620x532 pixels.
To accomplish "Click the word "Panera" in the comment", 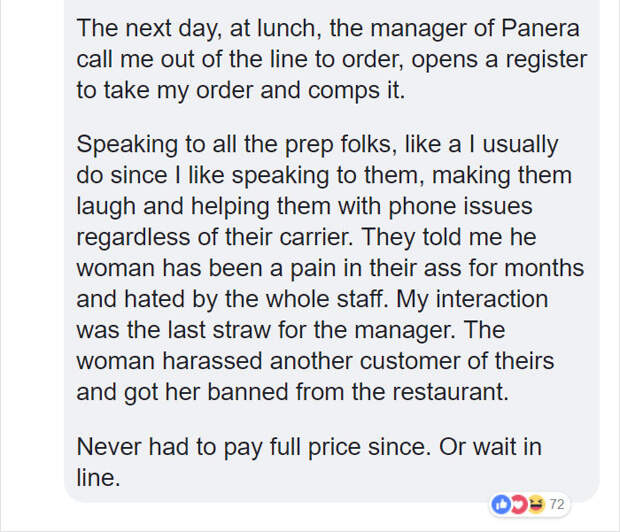I will tap(540, 28).
